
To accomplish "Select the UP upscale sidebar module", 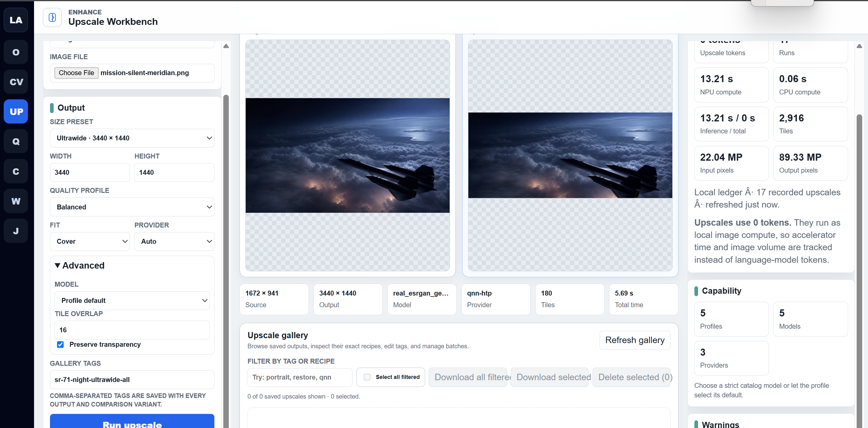I will (x=16, y=112).
